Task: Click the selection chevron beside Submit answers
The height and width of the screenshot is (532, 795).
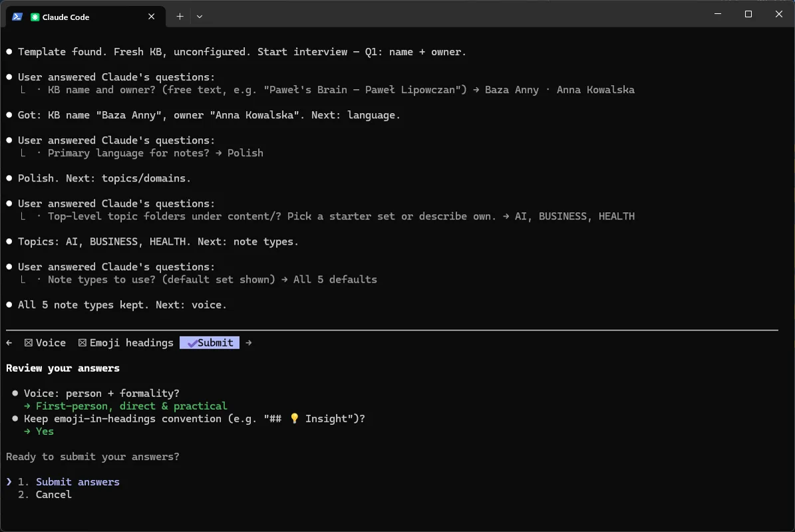Action: [x=9, y=482]
